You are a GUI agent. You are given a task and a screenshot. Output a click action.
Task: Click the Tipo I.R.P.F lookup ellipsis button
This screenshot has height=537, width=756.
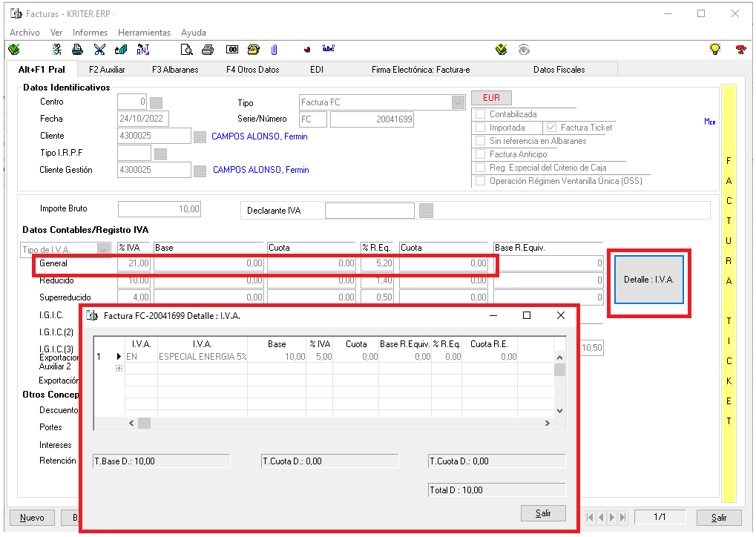[x=160, y=154]
